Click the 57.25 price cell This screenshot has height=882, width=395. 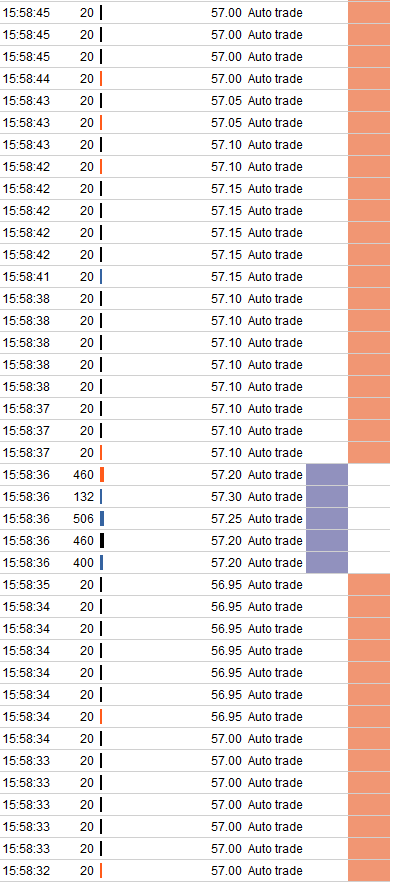coord(226,519)
